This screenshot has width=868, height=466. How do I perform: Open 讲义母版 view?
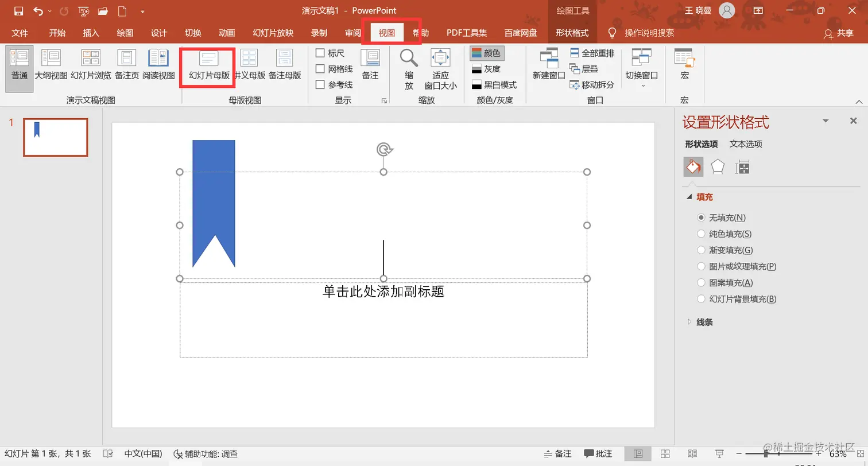pyautogui.click(x=250, y=65)
